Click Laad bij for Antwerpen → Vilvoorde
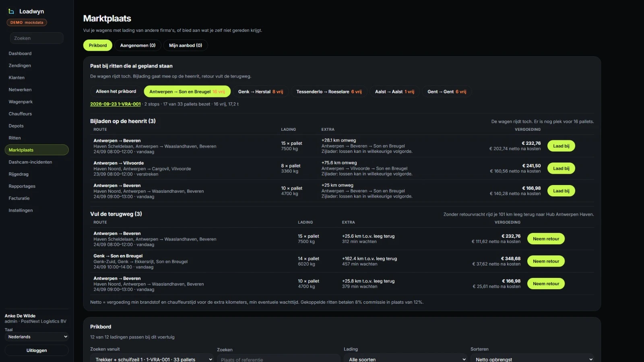 coord(561,169)
